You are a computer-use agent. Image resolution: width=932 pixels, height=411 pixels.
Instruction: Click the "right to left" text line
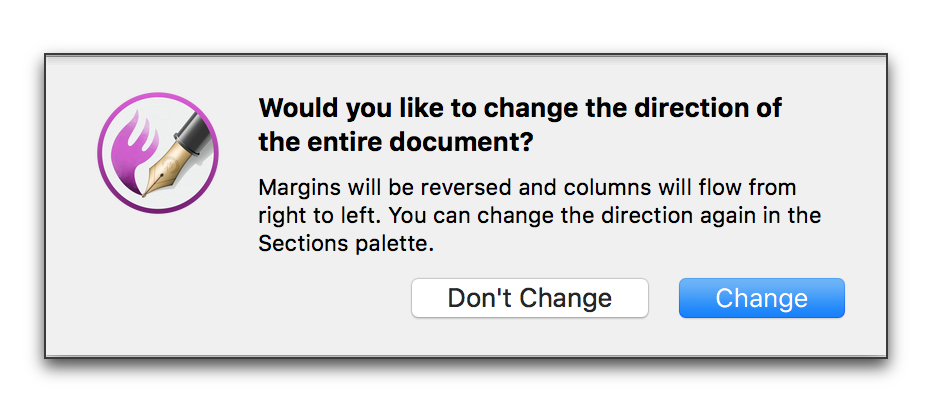tap(540, 215)
